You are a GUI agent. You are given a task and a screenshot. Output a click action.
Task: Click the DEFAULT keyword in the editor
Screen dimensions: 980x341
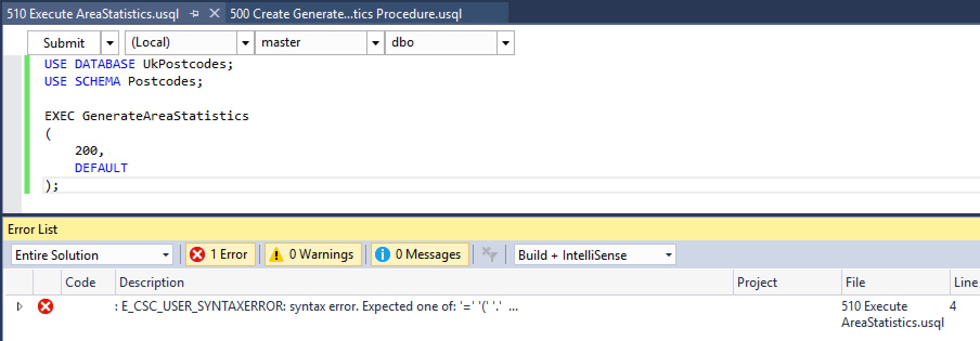(101, 168)
